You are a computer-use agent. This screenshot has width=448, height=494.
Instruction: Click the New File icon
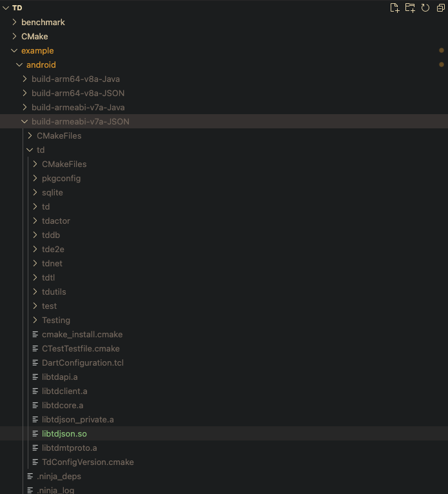[394, 8]
